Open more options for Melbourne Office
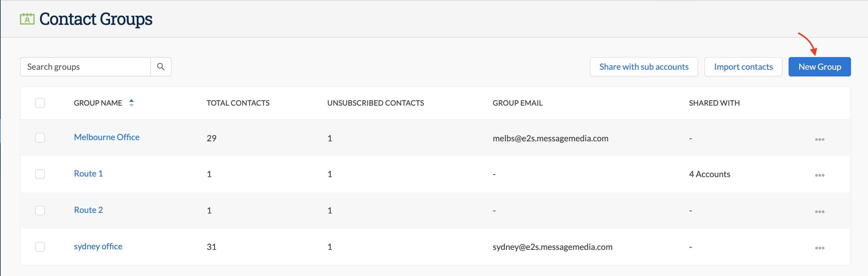 [820, 139]
